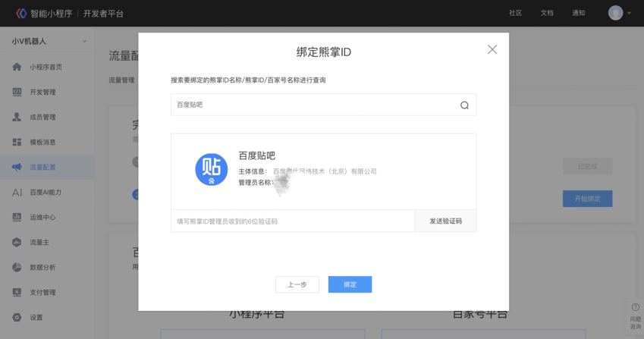Screen dimensions: 644x339
Task: Open the 小程序首页 home icon
Action: tap(17, 67)
